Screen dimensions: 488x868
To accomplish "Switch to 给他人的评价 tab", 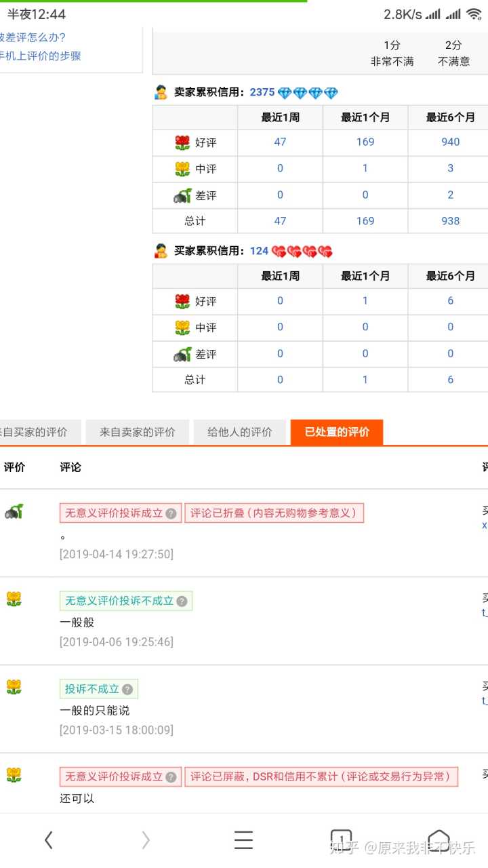I will 240,432.
